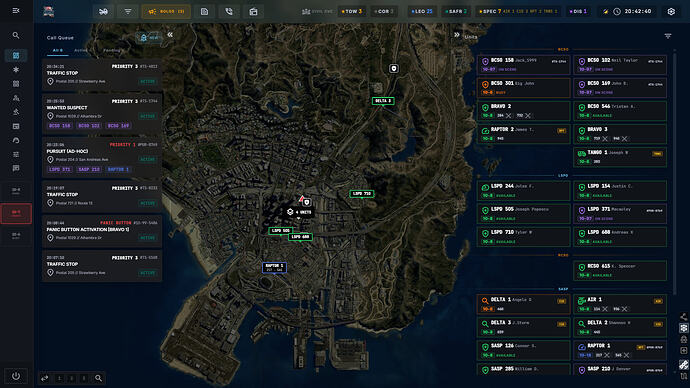Click the DELTA 3 marker on the map
The width and height of the screenshot is (690, 388).
tap(383, 101)
